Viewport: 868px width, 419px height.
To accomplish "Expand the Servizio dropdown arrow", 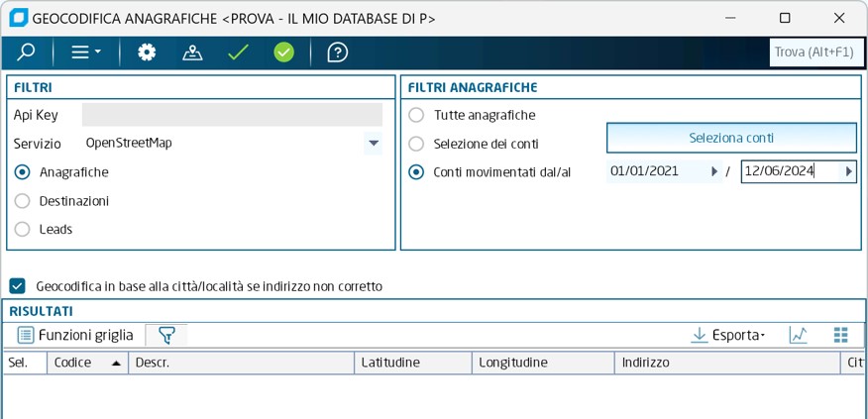I will (374, 144).
